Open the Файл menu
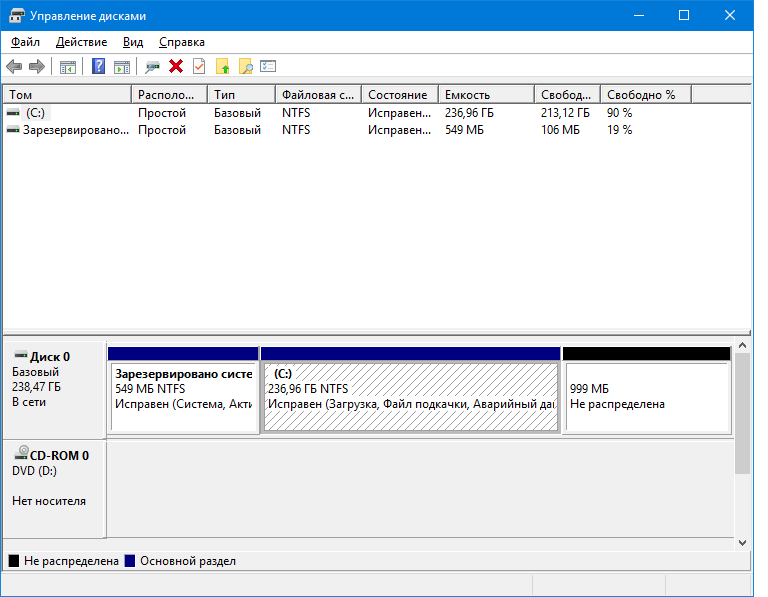Image resolution: width=768 pixels, height=597 pixels. pos(26,42)
